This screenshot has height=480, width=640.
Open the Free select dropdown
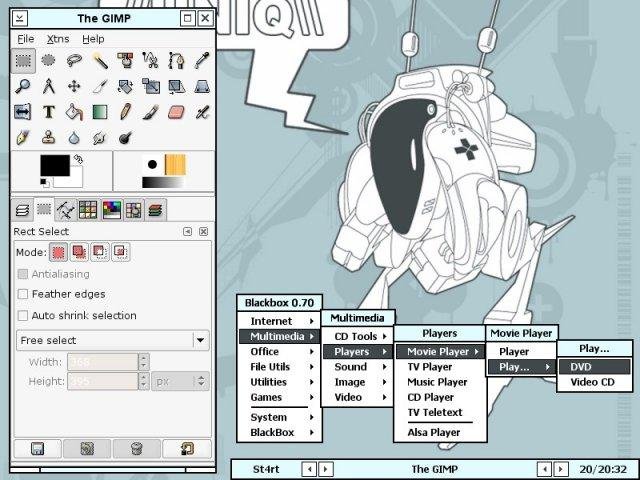[113, 340]
